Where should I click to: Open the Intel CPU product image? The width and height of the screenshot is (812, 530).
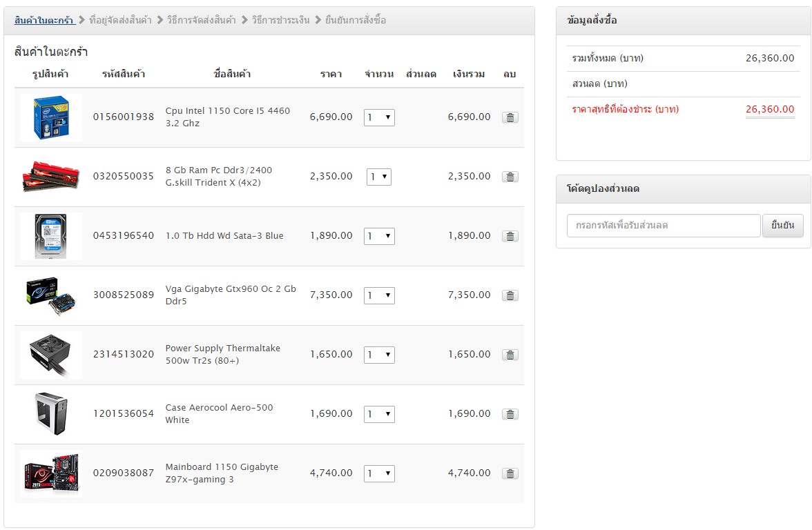coord(51,117)
